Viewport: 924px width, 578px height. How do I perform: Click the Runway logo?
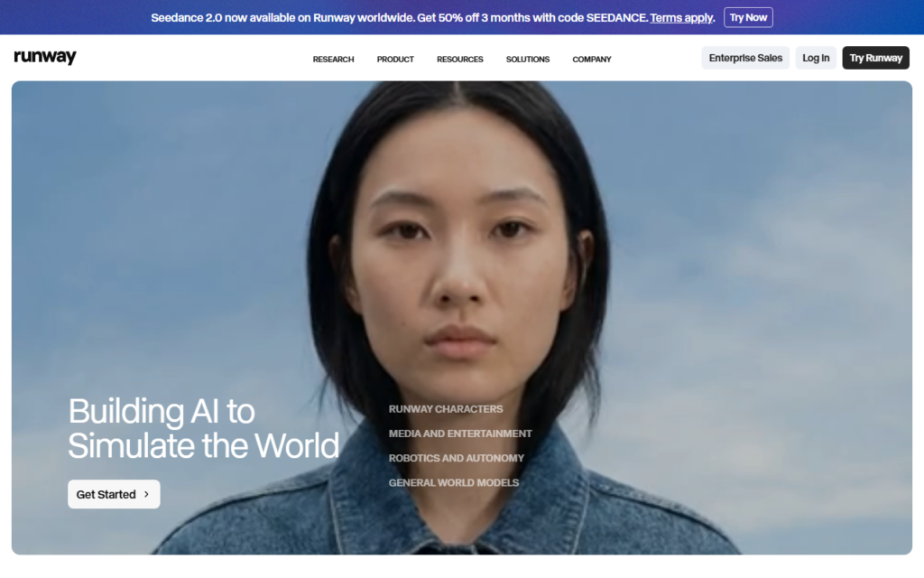(45, 57)
